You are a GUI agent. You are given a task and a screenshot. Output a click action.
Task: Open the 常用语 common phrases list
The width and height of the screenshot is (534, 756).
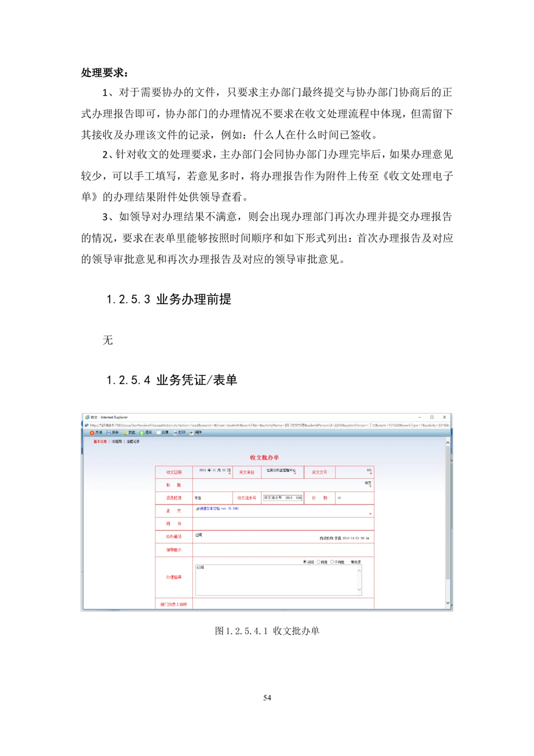(x=356, y=562)
